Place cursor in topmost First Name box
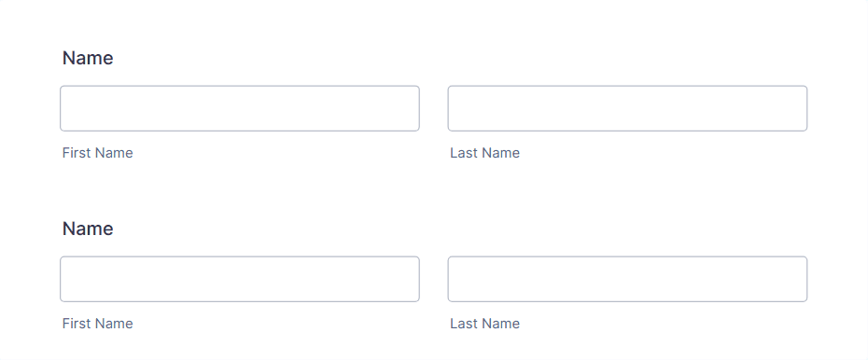 coord(240,108)
